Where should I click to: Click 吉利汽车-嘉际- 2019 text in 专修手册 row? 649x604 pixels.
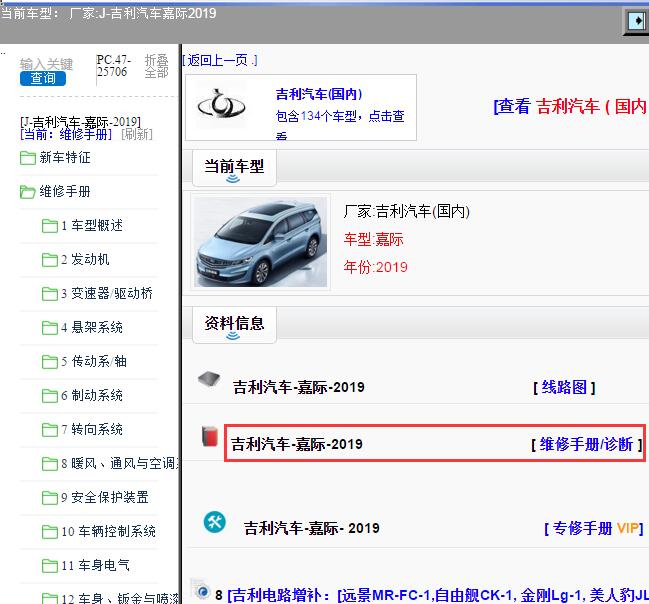tap(312, 528)
